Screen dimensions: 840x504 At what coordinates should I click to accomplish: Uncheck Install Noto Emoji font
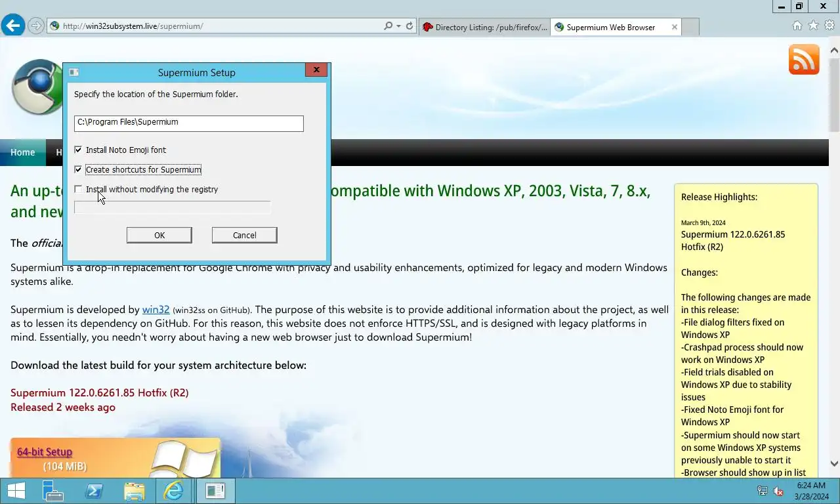pos(78,150)
